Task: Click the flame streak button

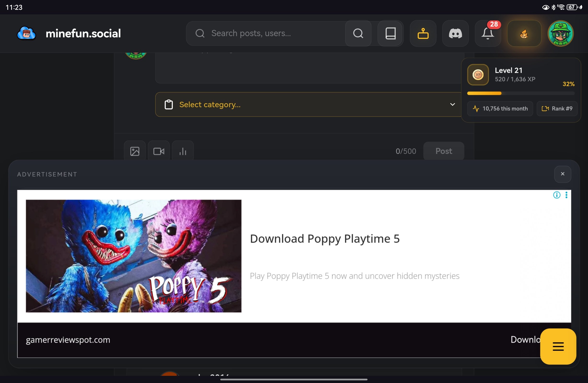Action: (x=524, y=33)
